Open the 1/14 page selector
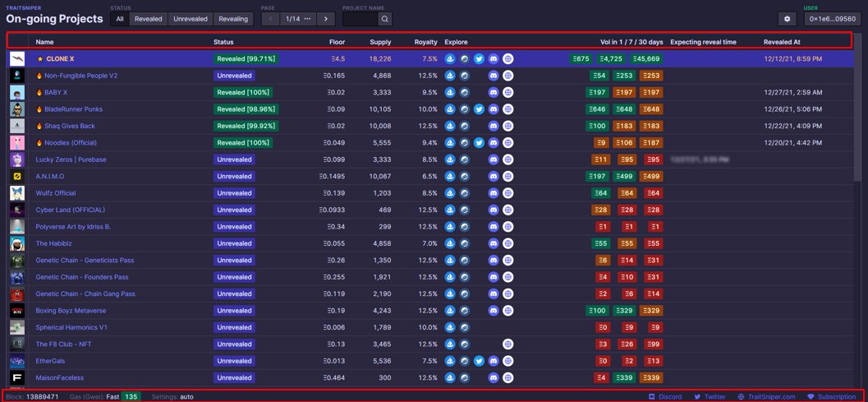Screen dimensions: 868x402 (298, 19)
